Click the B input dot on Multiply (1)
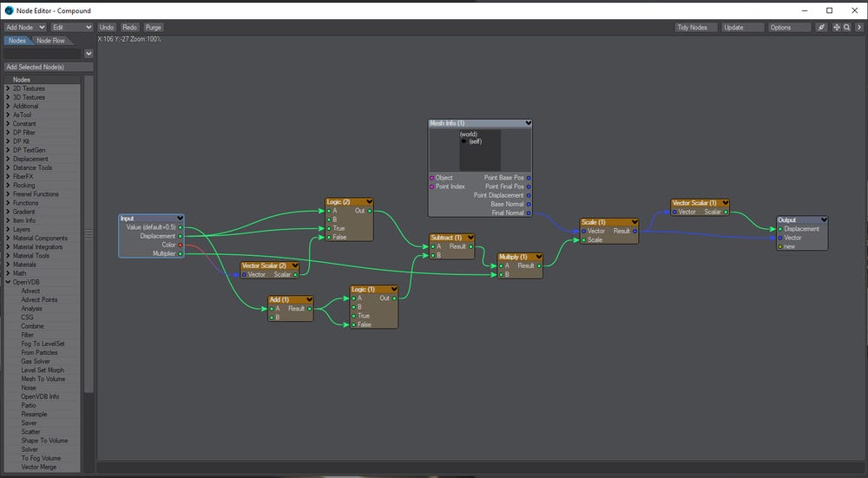 pyautogui.click(x=501, y=275)
